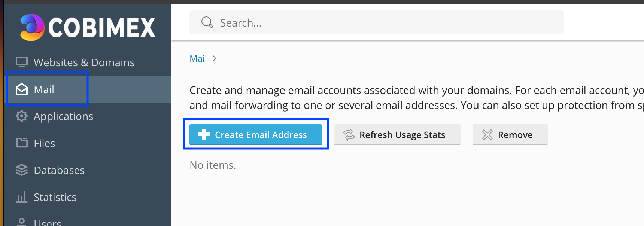Click the Users person icon in sidebar
The height and width of the screenshot is (226, 644).
22,222
